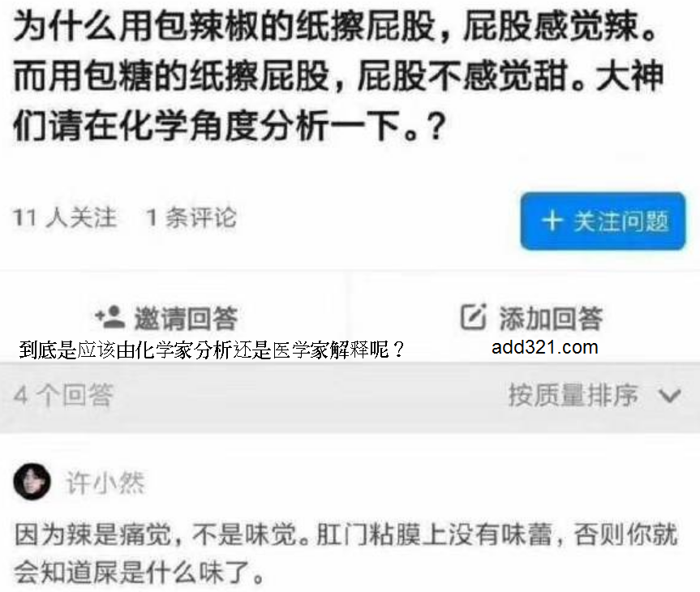View the 1 条评论 comments
Screen dimensions: 700x592
click(x=191, y=218)
